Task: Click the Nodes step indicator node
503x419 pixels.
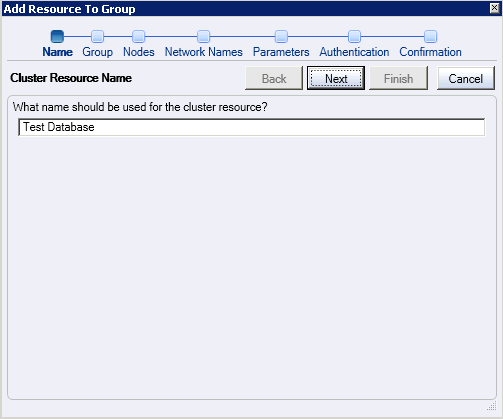Action: [138, 36]
